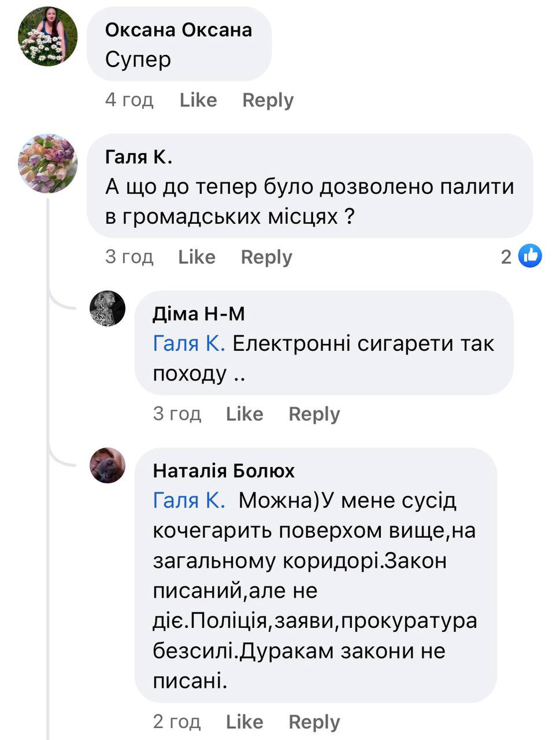Open Галя К.'s flower avatar

pos(48,163)
